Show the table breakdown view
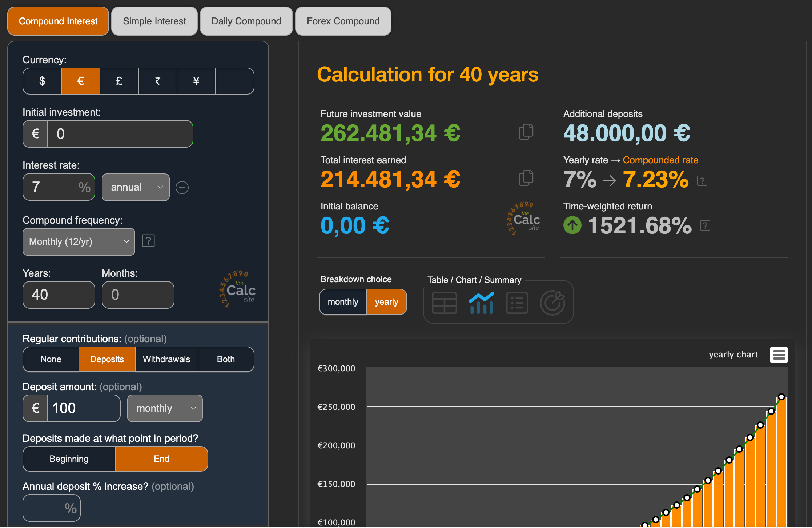Viewport: 812px width, 528px height. [x=444, y=303]
